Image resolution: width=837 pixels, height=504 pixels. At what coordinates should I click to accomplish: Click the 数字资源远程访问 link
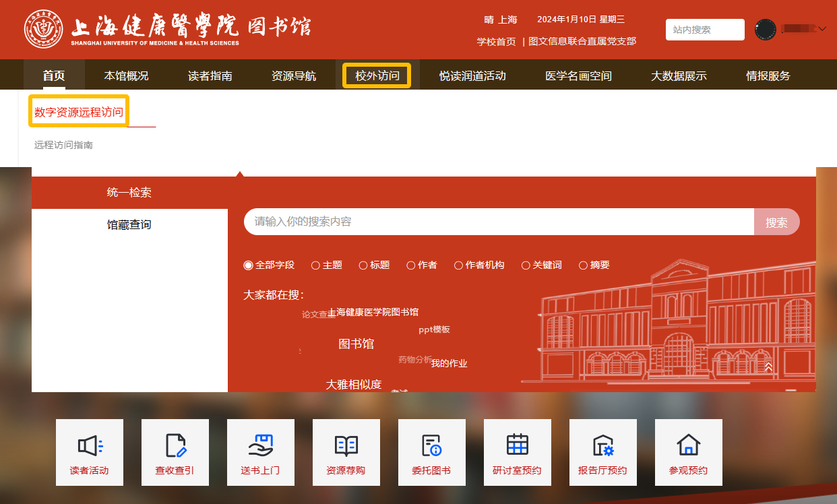[x=79, y=112]
